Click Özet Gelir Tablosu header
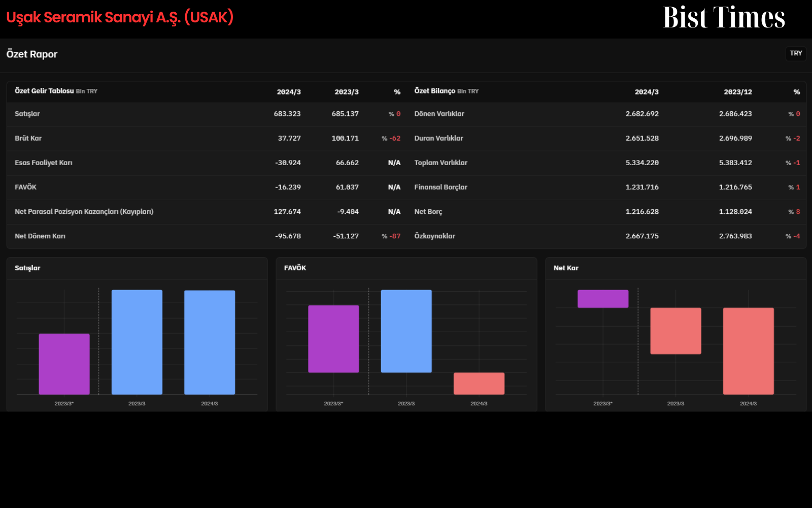 (56, 91)
